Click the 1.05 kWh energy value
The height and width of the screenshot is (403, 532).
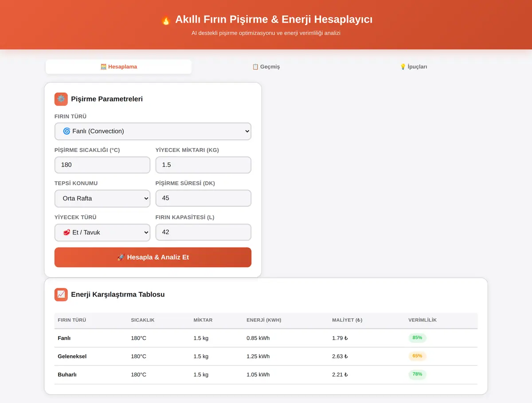258,375
